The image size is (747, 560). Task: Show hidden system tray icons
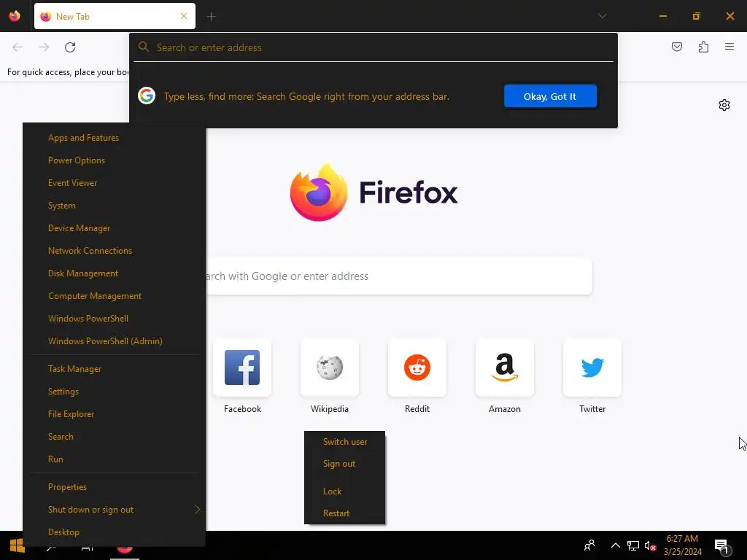[x=616, y=545]
